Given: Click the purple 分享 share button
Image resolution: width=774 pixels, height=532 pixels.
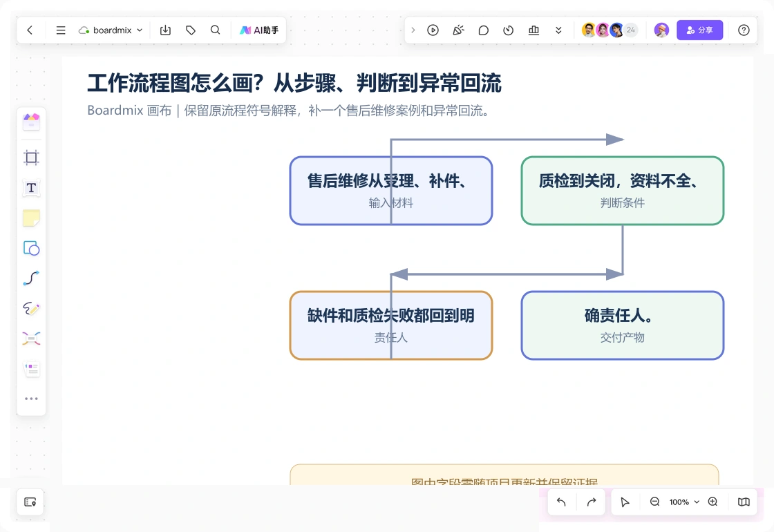Looking at the screenshot, I should pos(699,30).
